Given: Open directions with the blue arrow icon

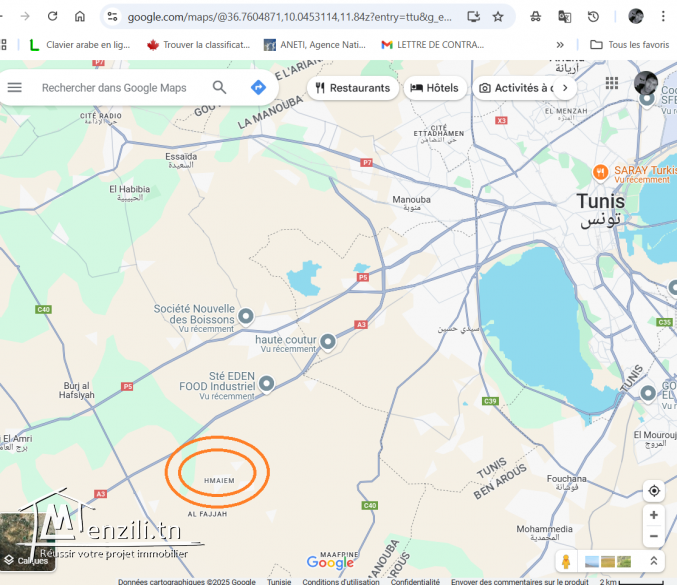Looking at the screenshot, I should (x=257, y=88).
